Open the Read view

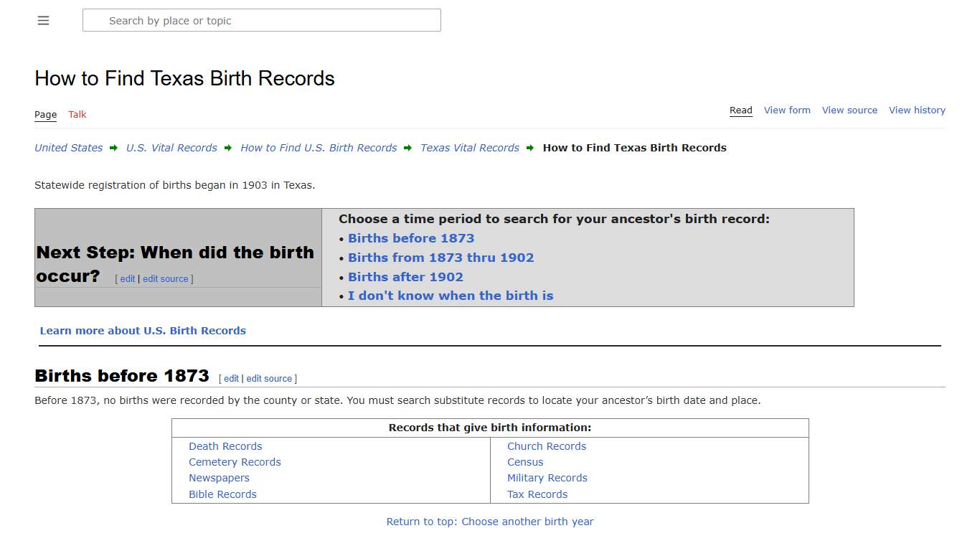point(740,110)
